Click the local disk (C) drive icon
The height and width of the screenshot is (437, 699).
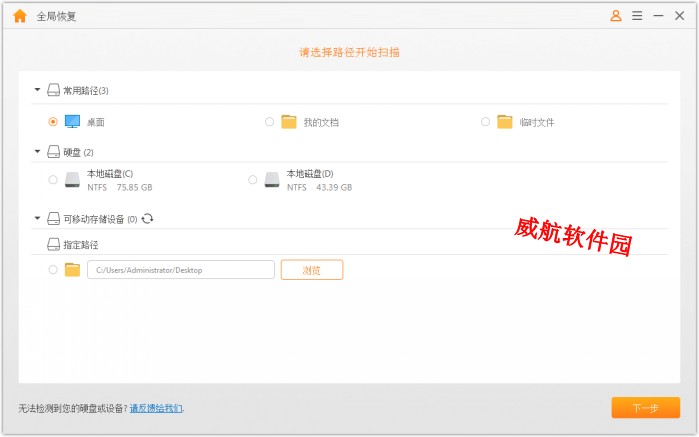click(72, 180)
